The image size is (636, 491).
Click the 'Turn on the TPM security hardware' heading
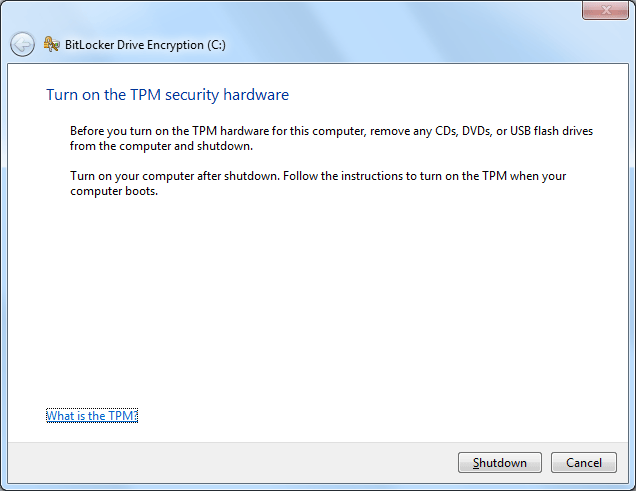[168, 95]
